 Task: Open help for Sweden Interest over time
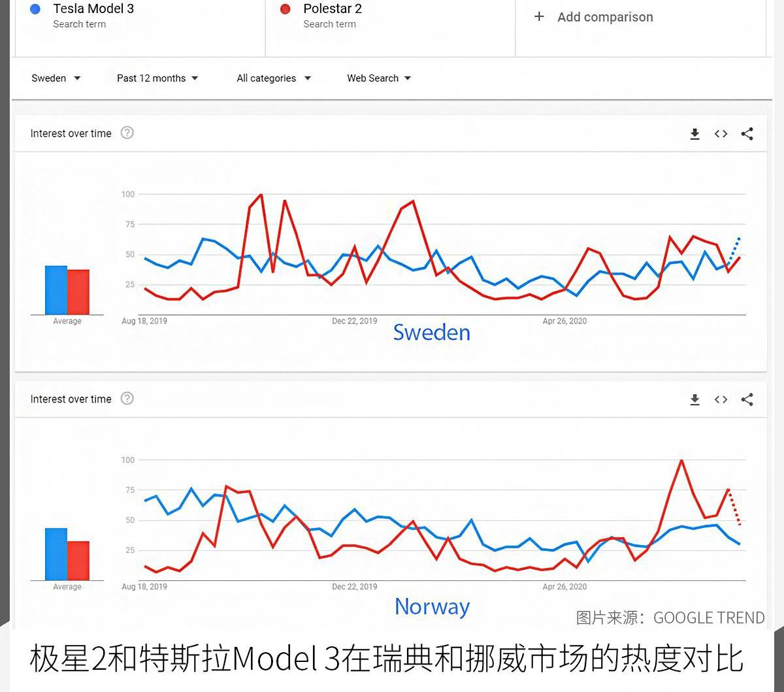click(127, 133)
